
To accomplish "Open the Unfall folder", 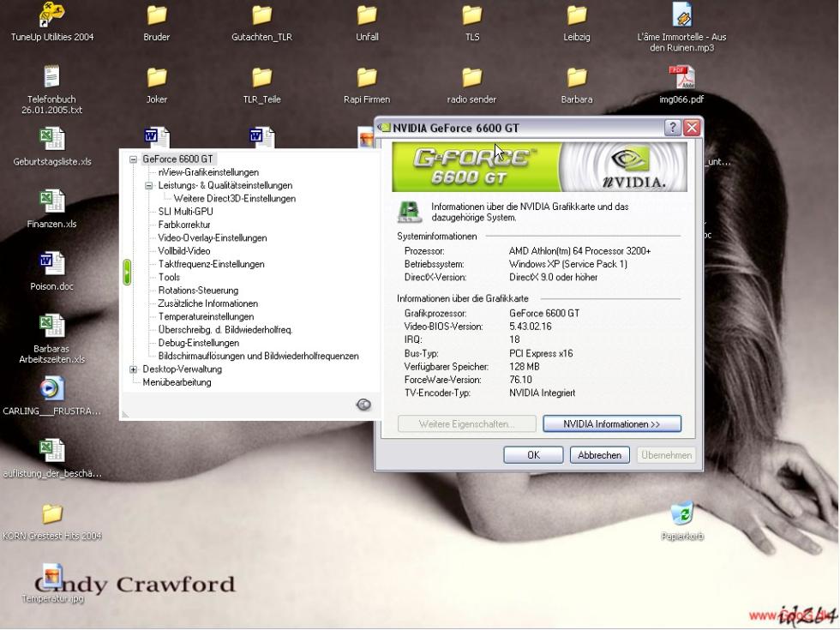I will tap(367, 15).
